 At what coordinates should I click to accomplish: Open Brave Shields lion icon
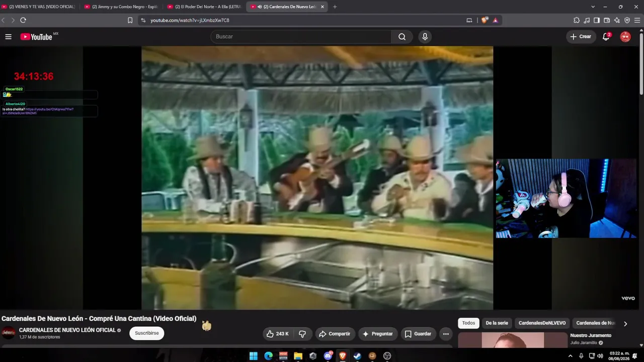[485, 20]
